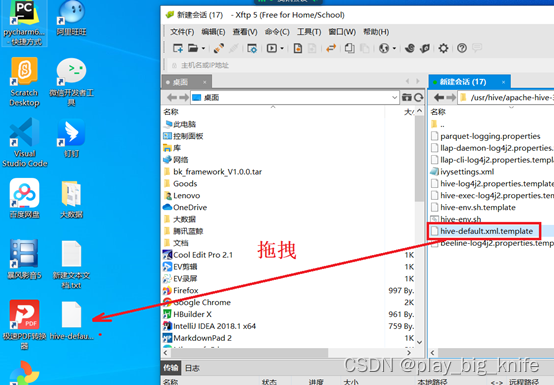Image resolution: width=554 pixels, height=385 pixels.
Task: Click the help question mark icon
Action: coord(462,48)
